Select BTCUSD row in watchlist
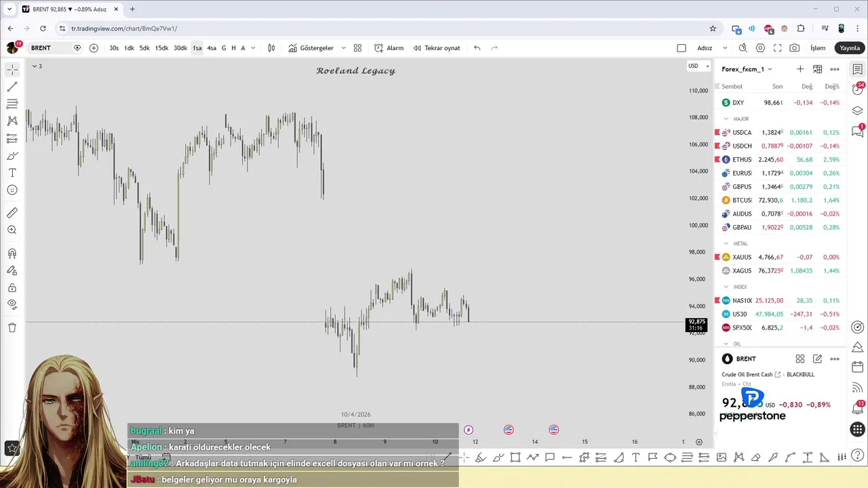868x488 pixels. click(x=780, y=200)
